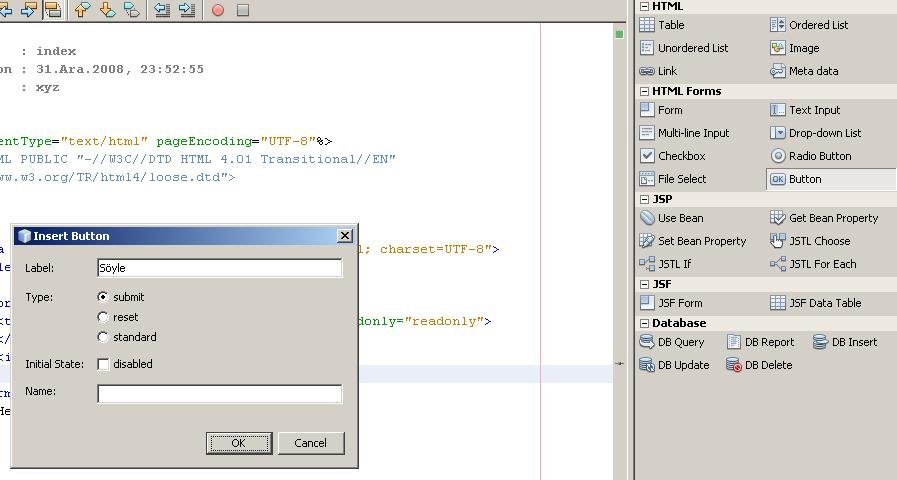
Task: Select DB Update palette item
Action: [x=674, y=365]
